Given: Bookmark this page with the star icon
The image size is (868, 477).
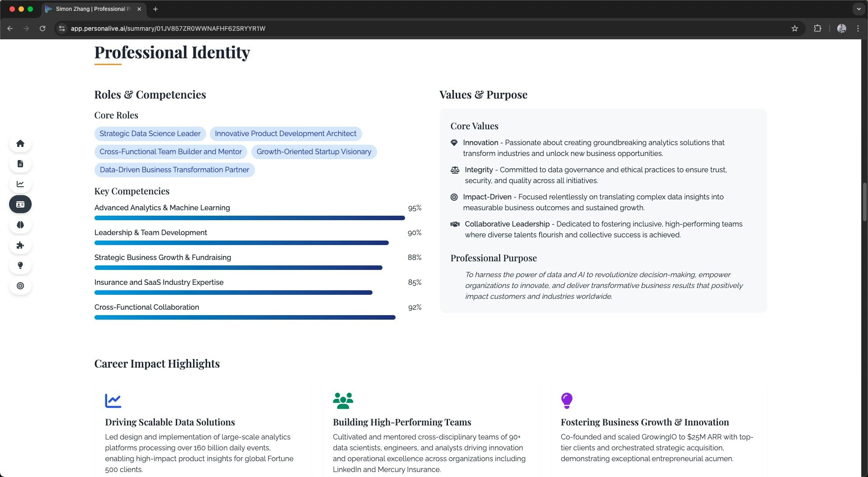Looking at the screenshot, I should point(795,28).
